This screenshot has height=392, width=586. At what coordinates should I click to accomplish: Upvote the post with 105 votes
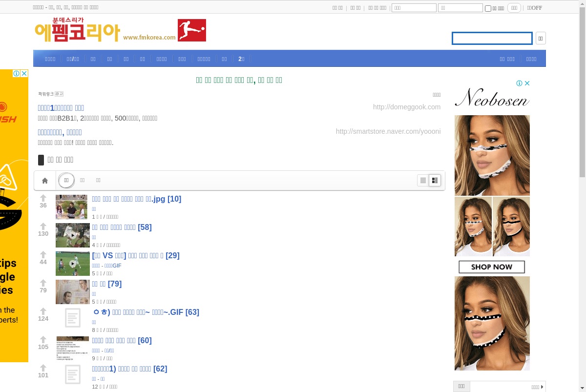tap(43, 339)
